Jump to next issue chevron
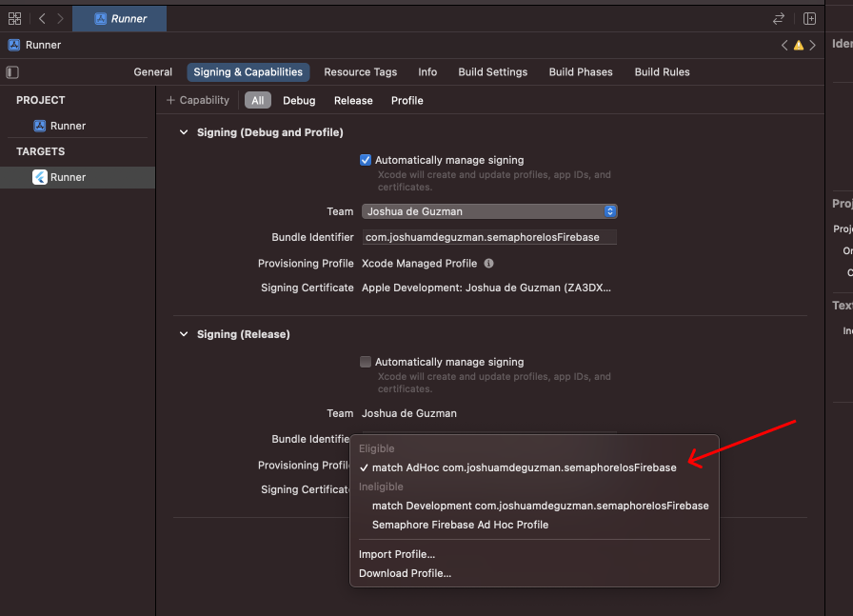 813,45
